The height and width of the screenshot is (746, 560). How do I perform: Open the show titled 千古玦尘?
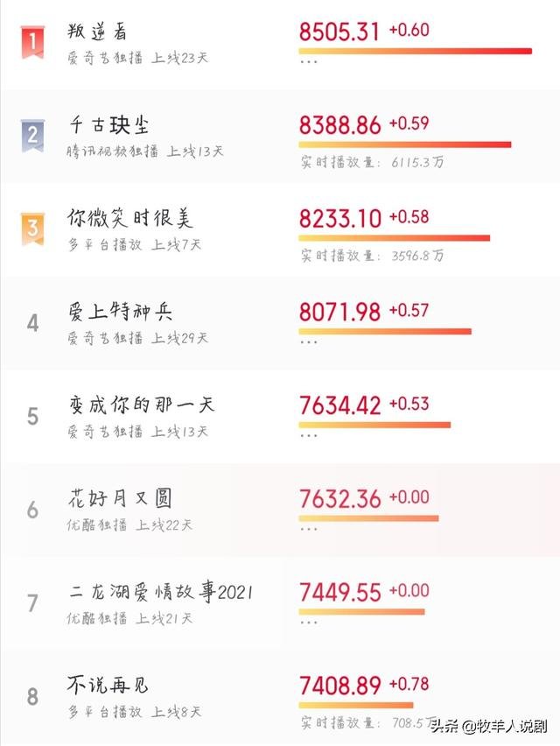(x=108, y=125)
